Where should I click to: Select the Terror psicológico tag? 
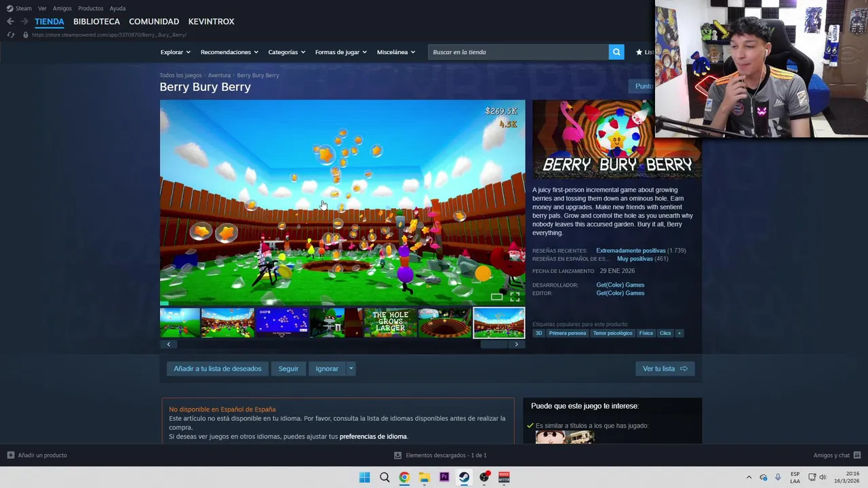coord(612,333)
